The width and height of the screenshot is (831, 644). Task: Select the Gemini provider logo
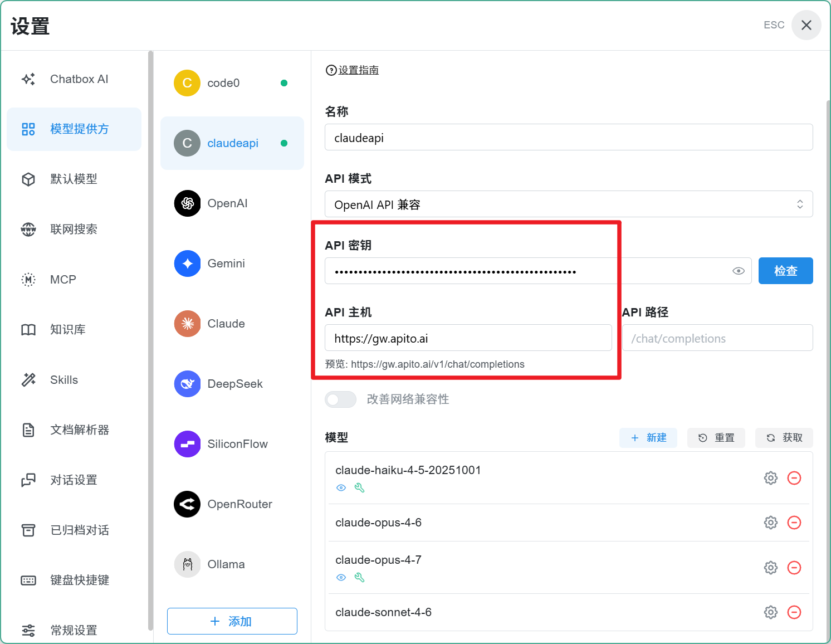pyautogui.click(x=187, y=264)
